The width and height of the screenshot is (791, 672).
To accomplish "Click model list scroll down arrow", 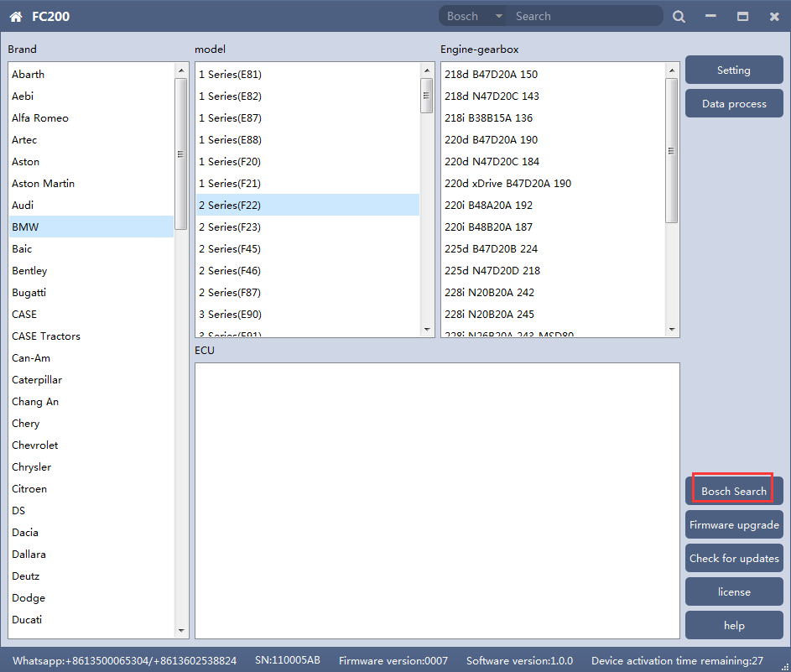I will 427,330.
